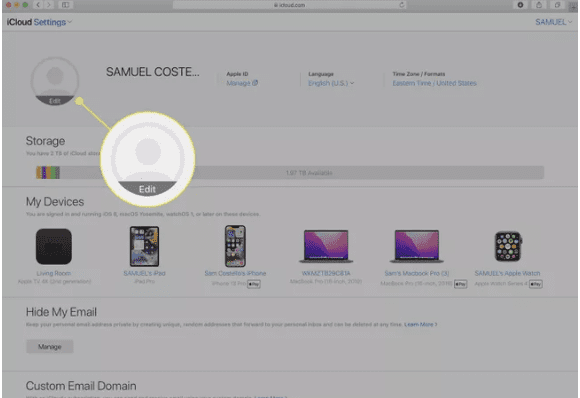
Task: Click Apple Pay badge under Macbook Pro (3)
Action: pos(461,284)
